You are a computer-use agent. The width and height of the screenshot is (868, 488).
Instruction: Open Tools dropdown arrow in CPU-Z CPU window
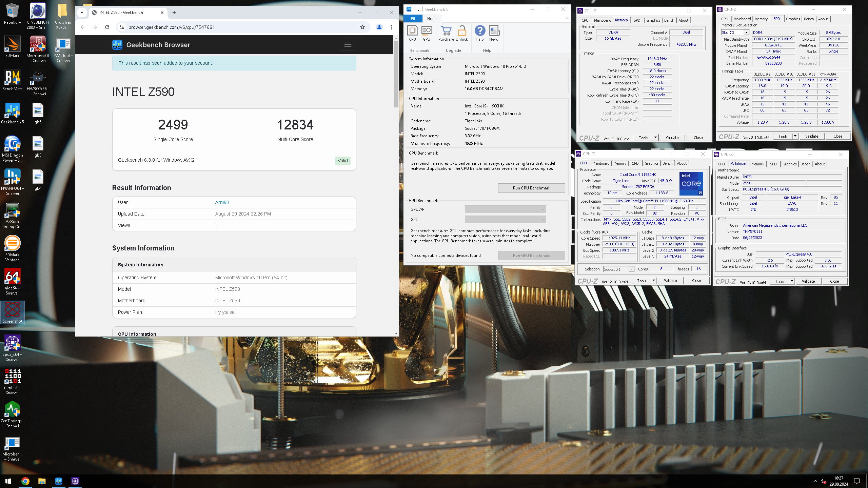pyautogui.click(x=654, y=281)
